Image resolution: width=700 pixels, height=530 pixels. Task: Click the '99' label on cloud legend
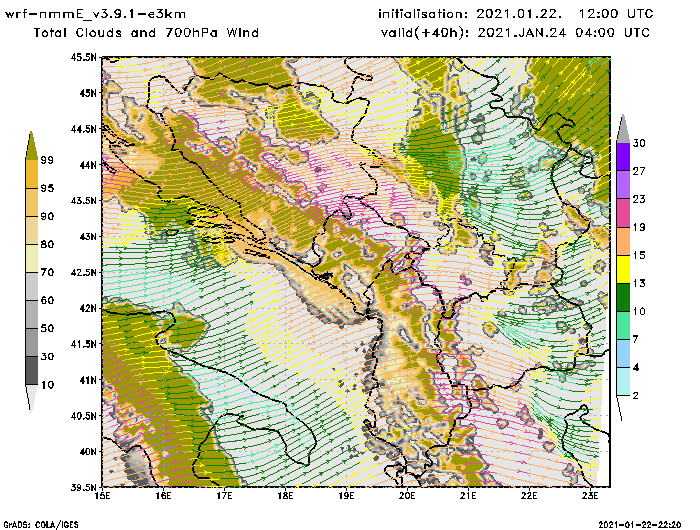(47, 160)
